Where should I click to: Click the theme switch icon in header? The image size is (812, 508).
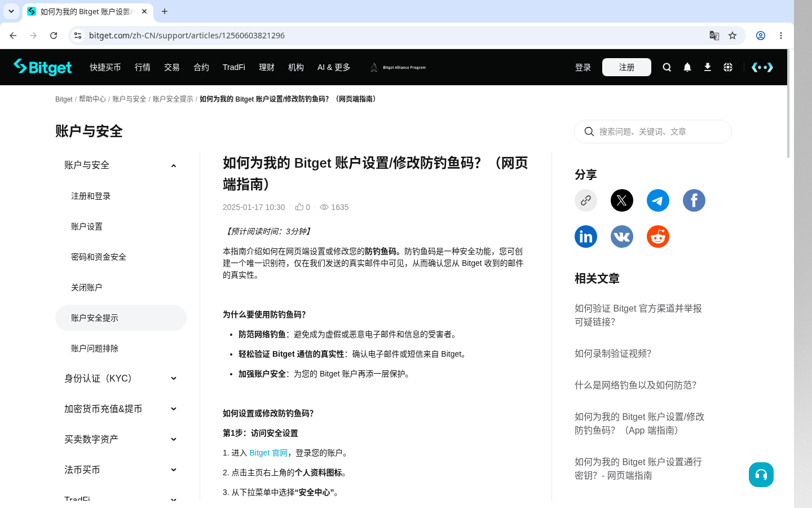pos(762,67)
